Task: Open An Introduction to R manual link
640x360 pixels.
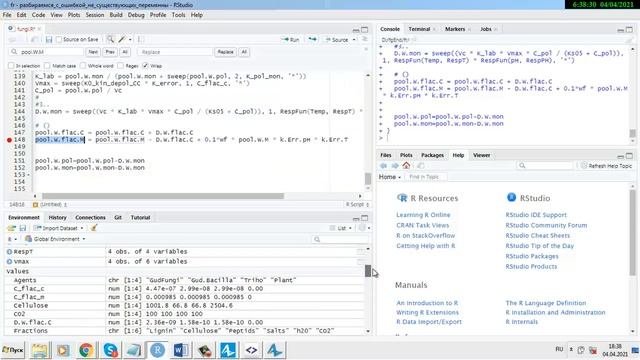Action: tap(427, 303)
